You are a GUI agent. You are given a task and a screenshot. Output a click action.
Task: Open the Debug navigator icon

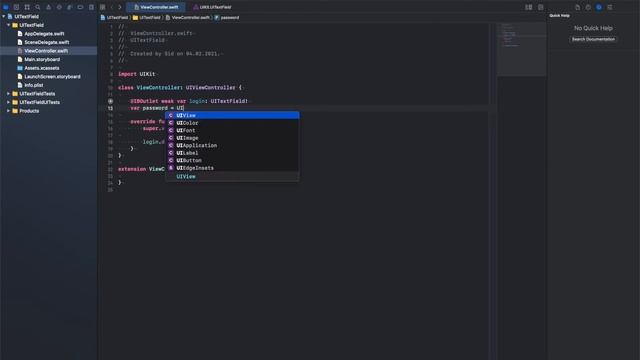(x=70, y=7)
